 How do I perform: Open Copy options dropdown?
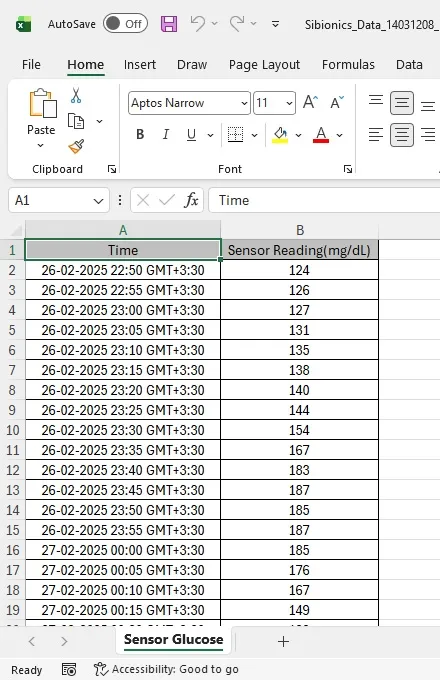pyautogui.click(x=99, y=121)
